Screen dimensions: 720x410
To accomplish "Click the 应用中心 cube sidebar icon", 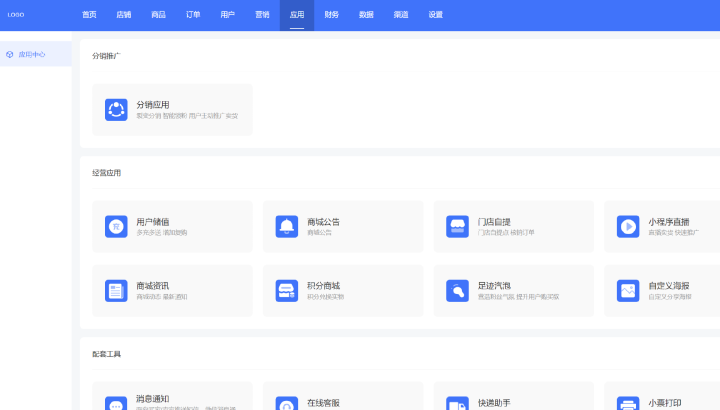I will (x=10, y=54).
